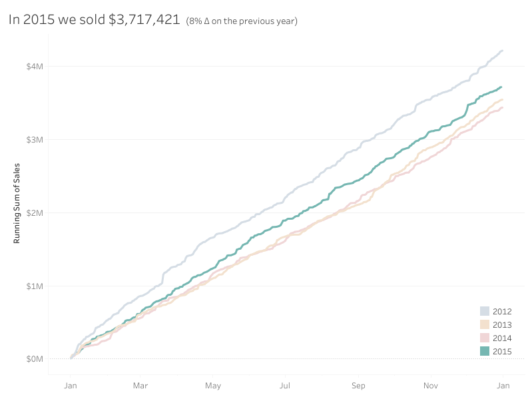Viewport: 532px width, 399px height.
Task: Click the chart title sales total text
Action: [x=94, y=20]
